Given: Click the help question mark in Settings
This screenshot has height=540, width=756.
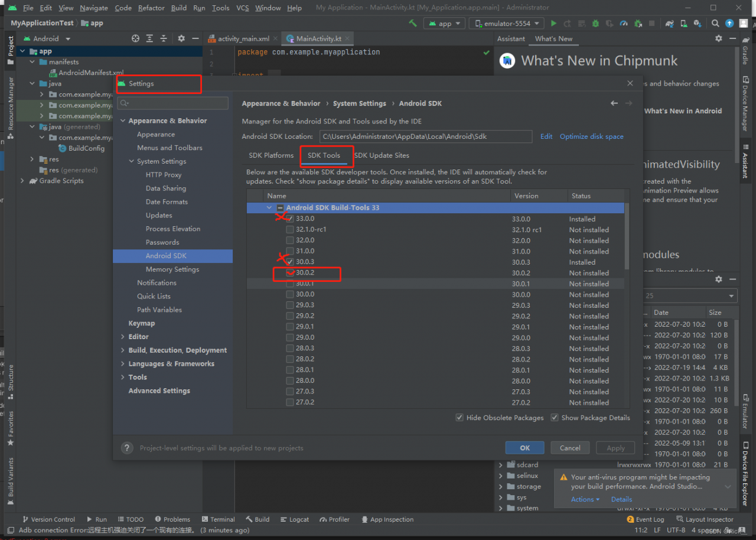Looking at the screenshot, I should coord(127,448).
